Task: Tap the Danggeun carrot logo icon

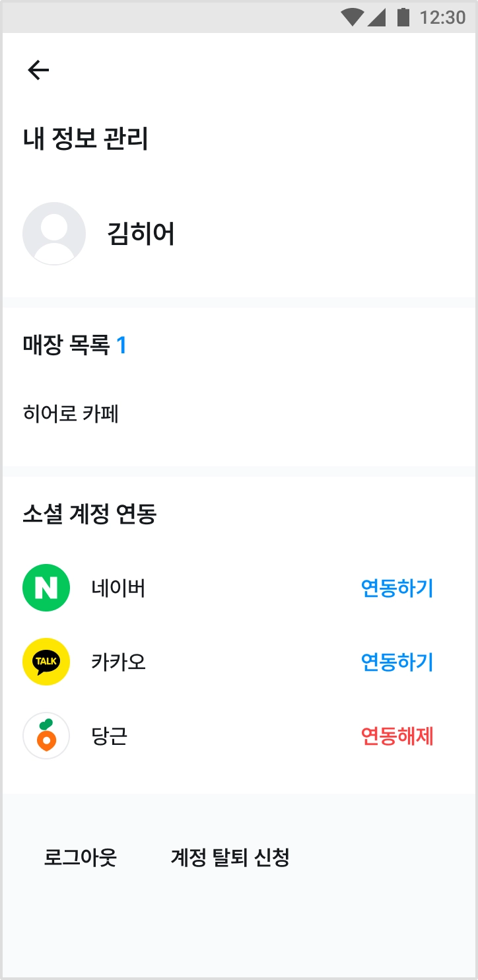Action: 46,736
